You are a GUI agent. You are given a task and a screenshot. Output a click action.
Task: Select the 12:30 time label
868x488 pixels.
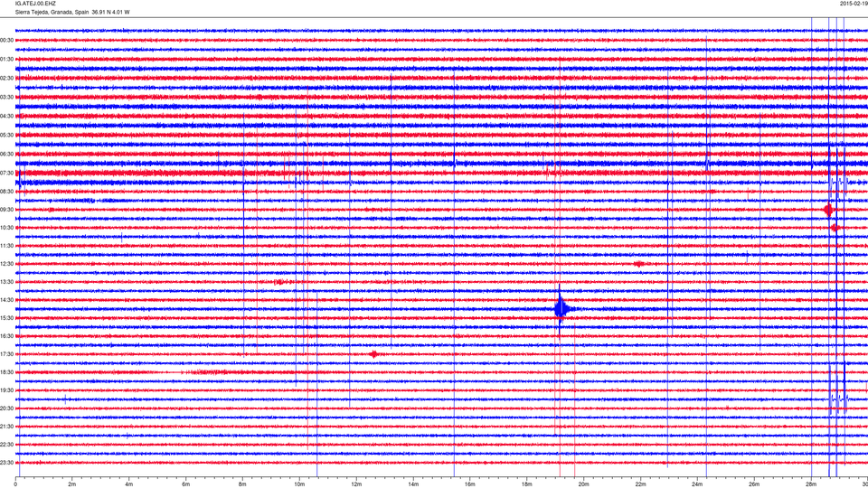(x=6, y=264)
